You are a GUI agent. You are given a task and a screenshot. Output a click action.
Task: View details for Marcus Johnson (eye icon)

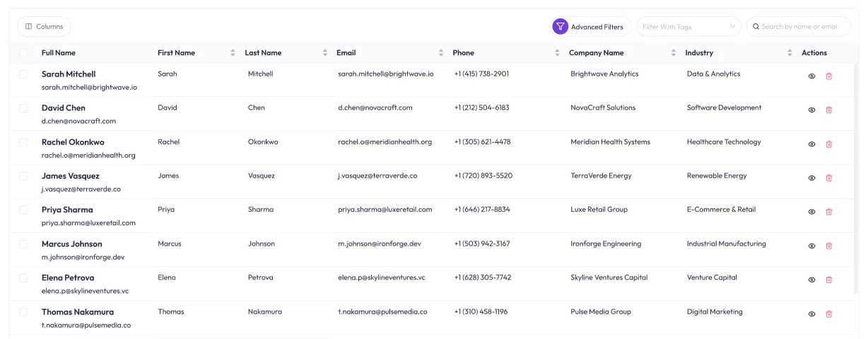click(811, 246)
